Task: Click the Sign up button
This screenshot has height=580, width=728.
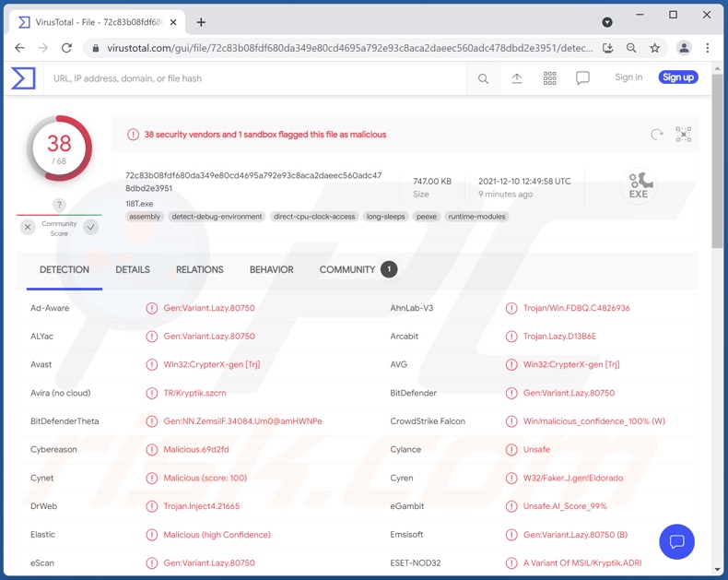Action: 678,77
